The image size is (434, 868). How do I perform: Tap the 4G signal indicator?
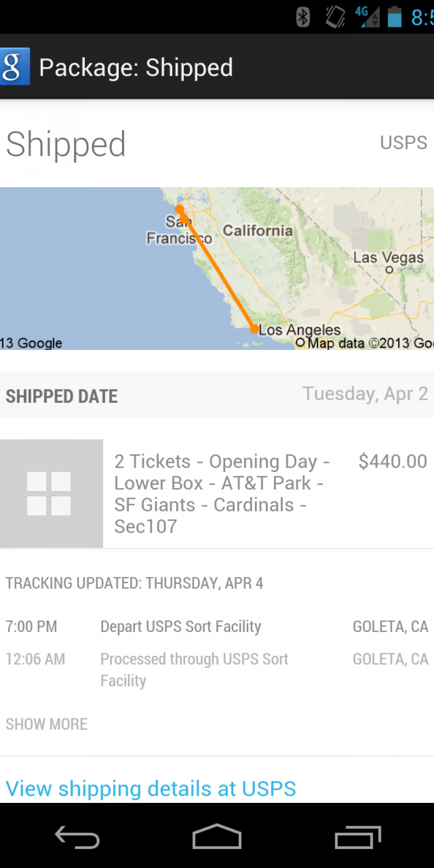coord(367,17)
